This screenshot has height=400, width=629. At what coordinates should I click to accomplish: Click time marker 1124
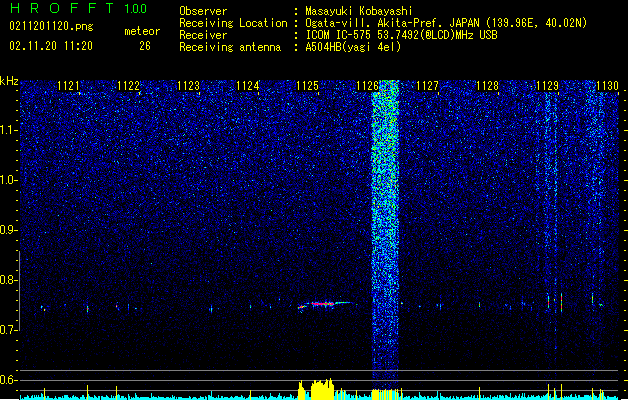point(248,86)
